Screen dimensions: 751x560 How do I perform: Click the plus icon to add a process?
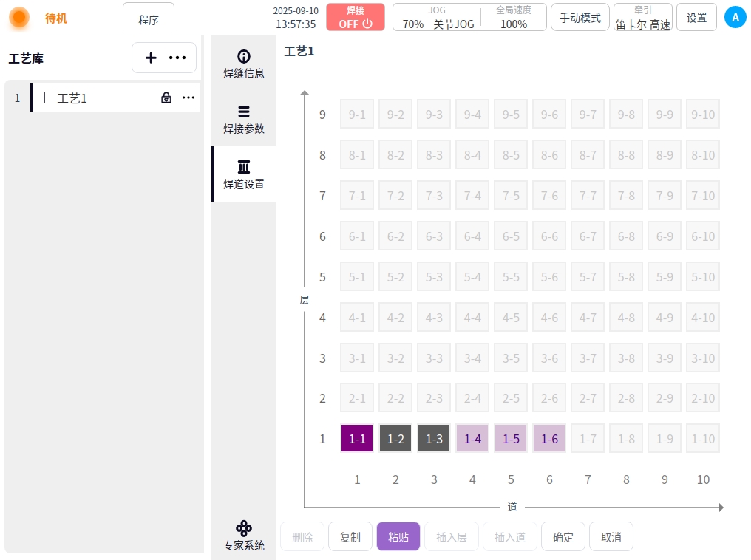151,58
